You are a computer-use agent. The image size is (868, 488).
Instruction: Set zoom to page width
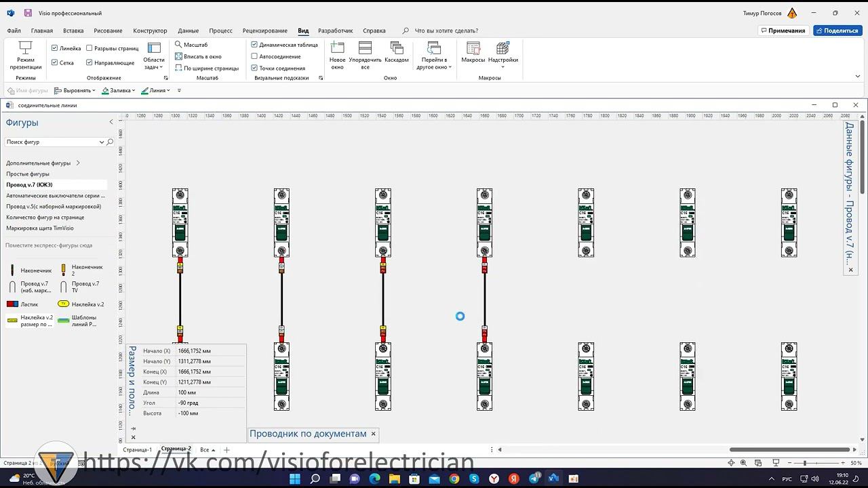coord(206,68)
